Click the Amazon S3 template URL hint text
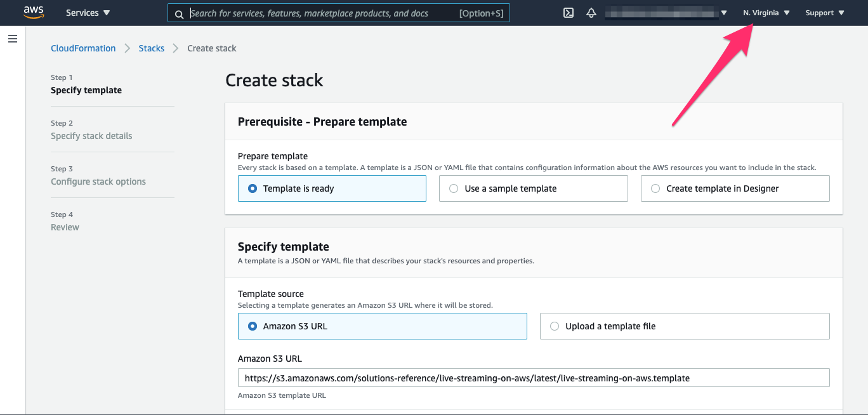The width and height of the screenshot is (868, 415). [x=282, y=395]
